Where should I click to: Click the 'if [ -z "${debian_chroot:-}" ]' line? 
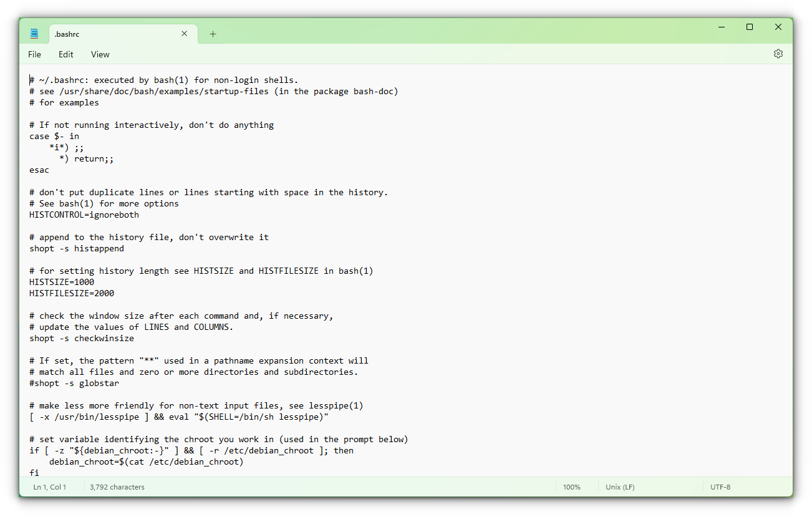[191, 450]
